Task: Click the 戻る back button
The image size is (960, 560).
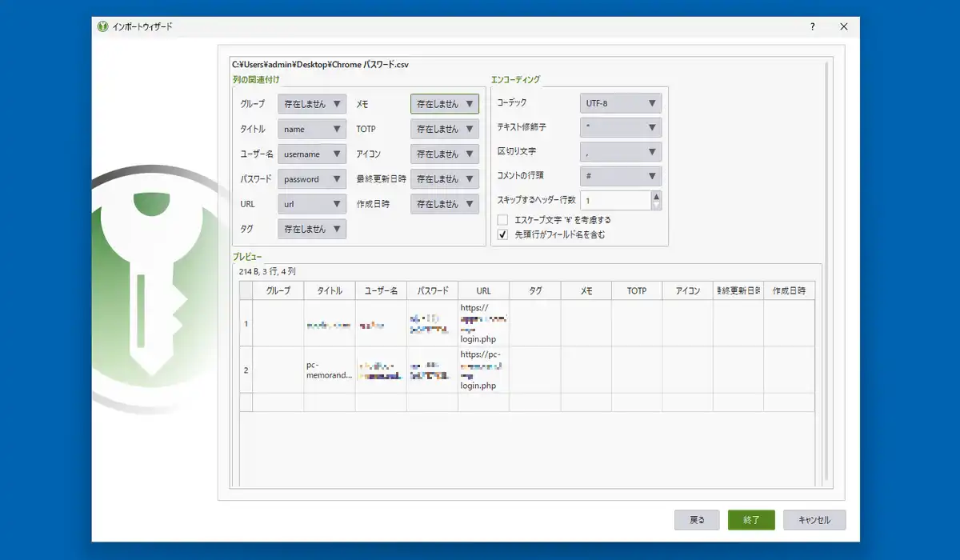Action: click(x=697, y=520)
